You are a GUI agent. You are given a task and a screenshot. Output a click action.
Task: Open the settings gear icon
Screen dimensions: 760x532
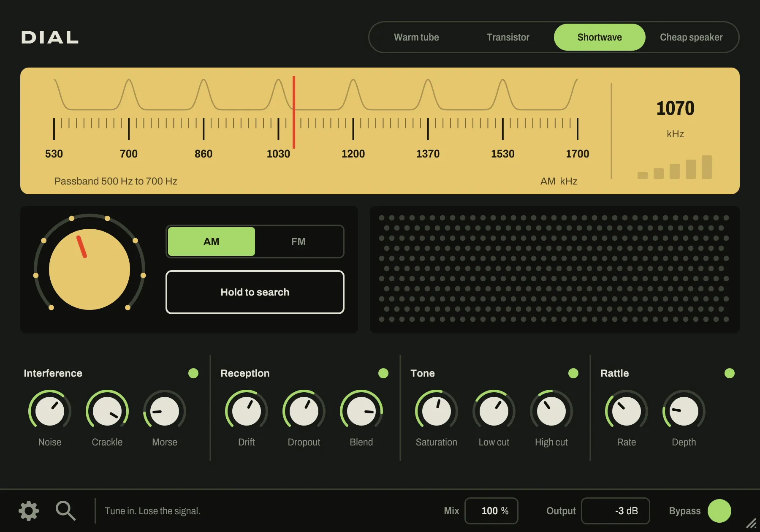pos(29,511)
